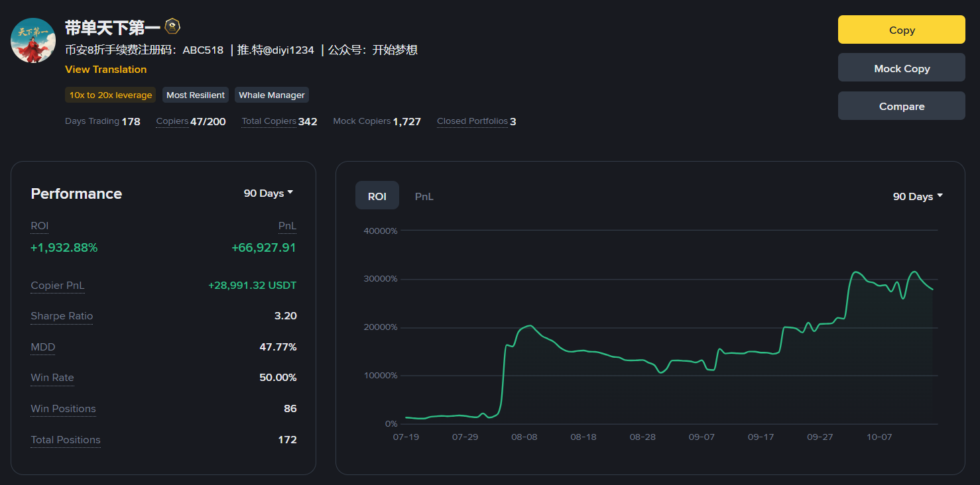Select the ROI tab above the chart
980x485 pixels.
(x=377, y=195)
